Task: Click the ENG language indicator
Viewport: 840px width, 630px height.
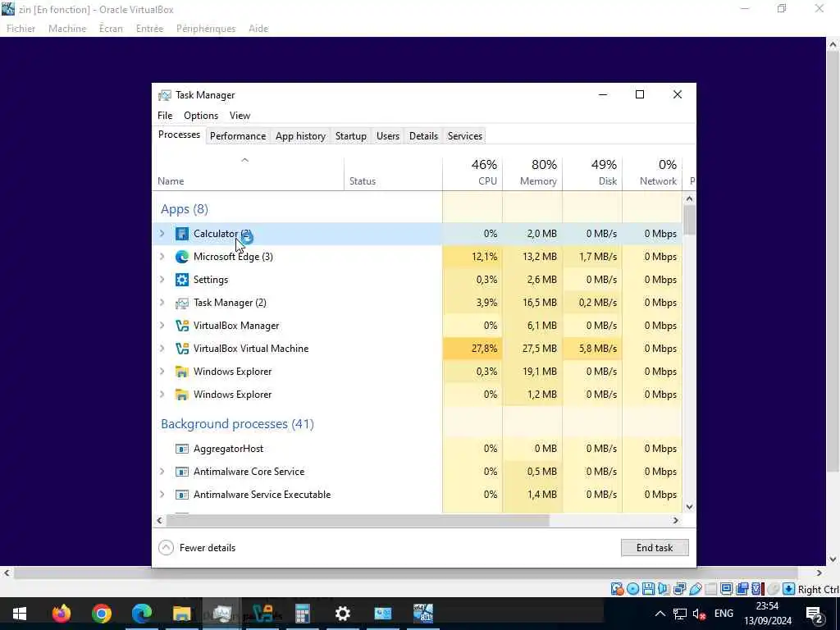Action: pyautogui.click(x=724, y=614)
